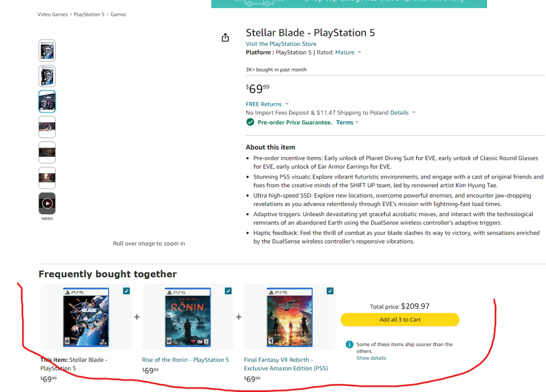Click the green Pre-order Price Guarantee checkmark icon
This screenshot has height=392, width=546.
pos(250,122)
